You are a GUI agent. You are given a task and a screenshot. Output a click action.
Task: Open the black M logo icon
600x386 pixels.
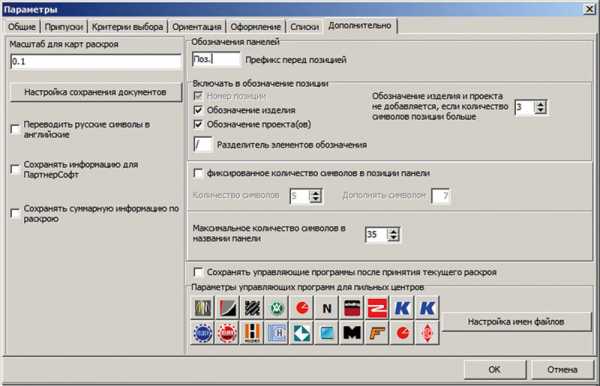[x=352, y=332]
